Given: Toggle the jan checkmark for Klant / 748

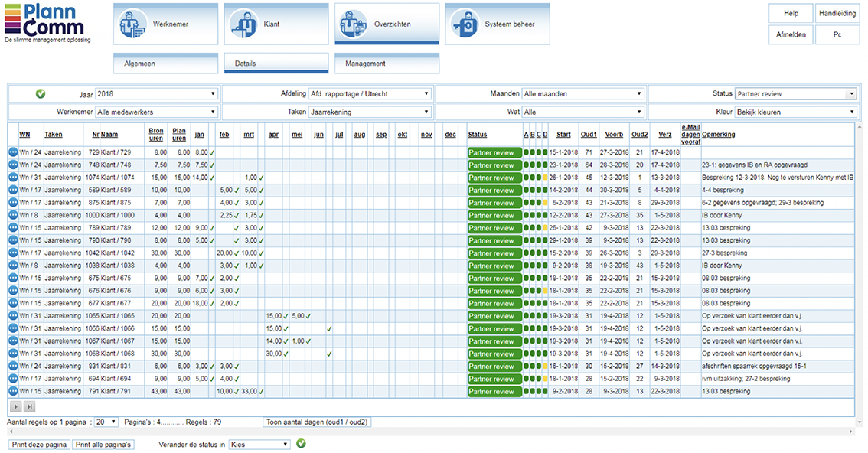Looking at the screenshot, I should coord(212,165).
